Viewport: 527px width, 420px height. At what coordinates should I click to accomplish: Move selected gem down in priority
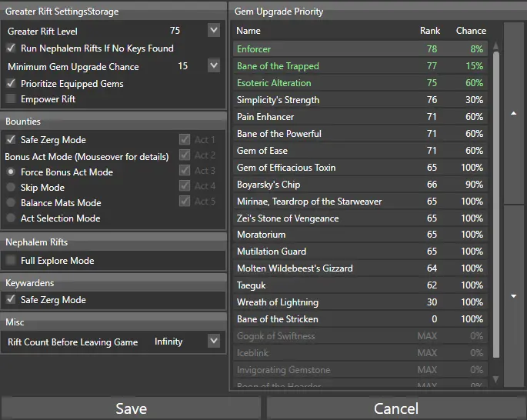pos(513,296)
